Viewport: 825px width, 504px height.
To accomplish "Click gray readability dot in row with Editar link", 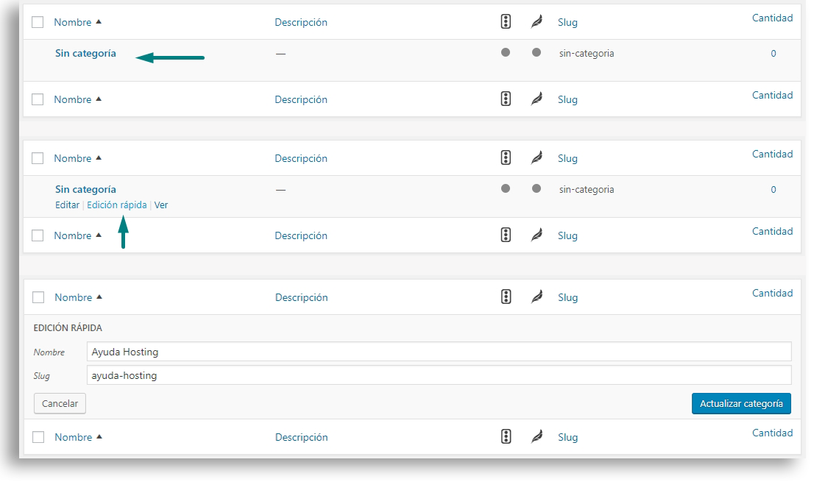I will (537, 188).
